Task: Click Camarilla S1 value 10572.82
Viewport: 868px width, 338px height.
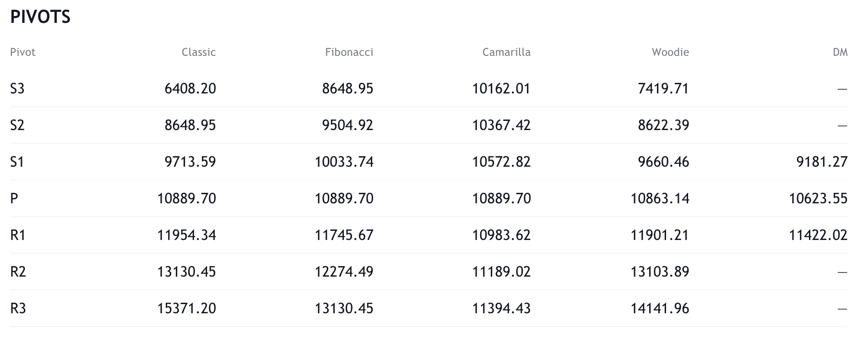Action: click(x=501, y=162)
